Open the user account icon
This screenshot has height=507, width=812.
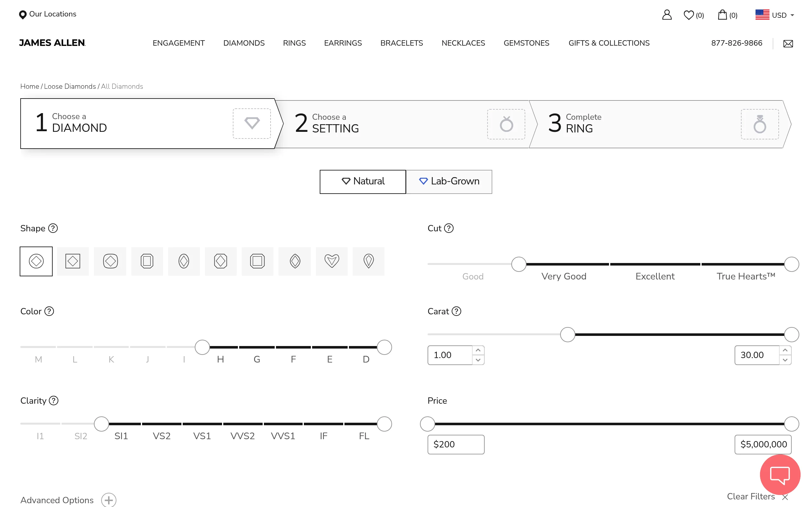pos(667,15)
